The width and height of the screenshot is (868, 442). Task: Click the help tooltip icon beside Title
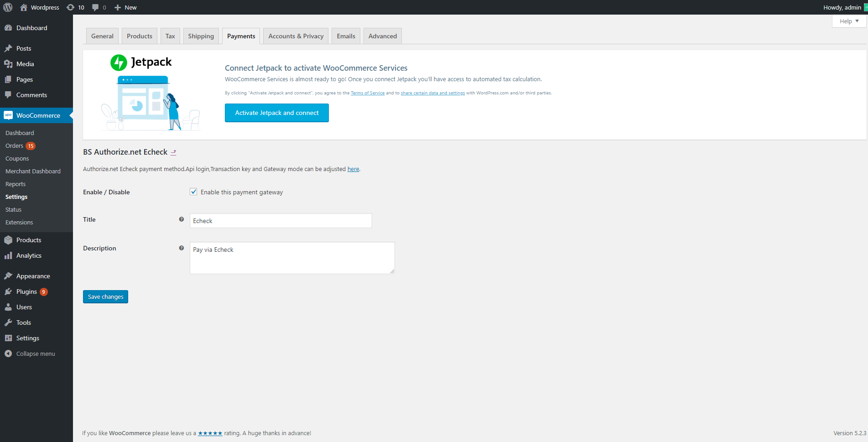click(182, 219)
